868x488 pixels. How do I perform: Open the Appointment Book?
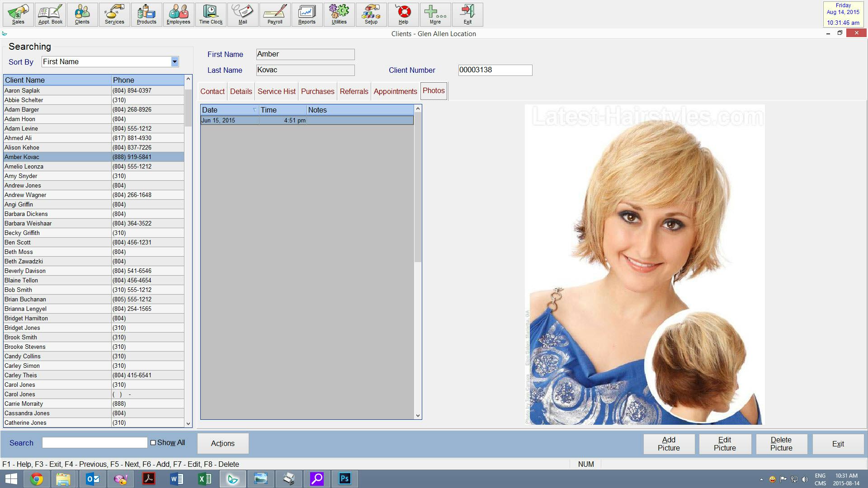click(x=50, y=14)
